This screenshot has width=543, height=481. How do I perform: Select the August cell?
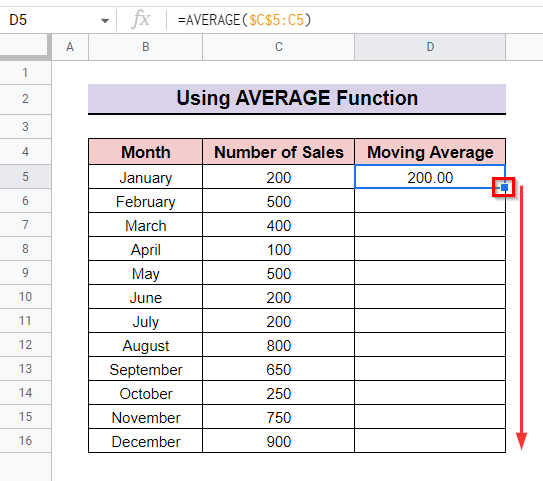[x=145, y=345]
